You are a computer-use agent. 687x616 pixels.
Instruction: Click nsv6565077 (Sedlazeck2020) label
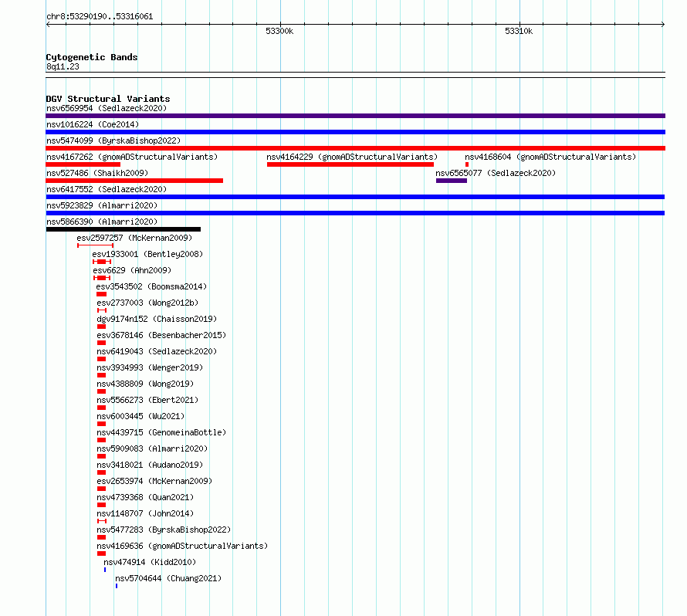pyautogui.click(x=496, y=173)
